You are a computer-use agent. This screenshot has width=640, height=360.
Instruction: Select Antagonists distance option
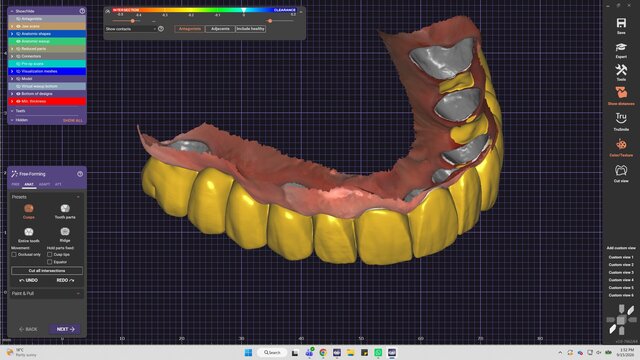tap(190, 29)
